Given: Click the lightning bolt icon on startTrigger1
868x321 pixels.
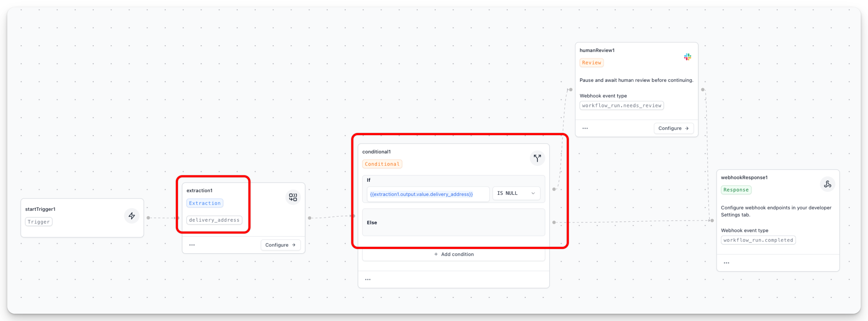Looking at the screenshot, I should (132, 216).
